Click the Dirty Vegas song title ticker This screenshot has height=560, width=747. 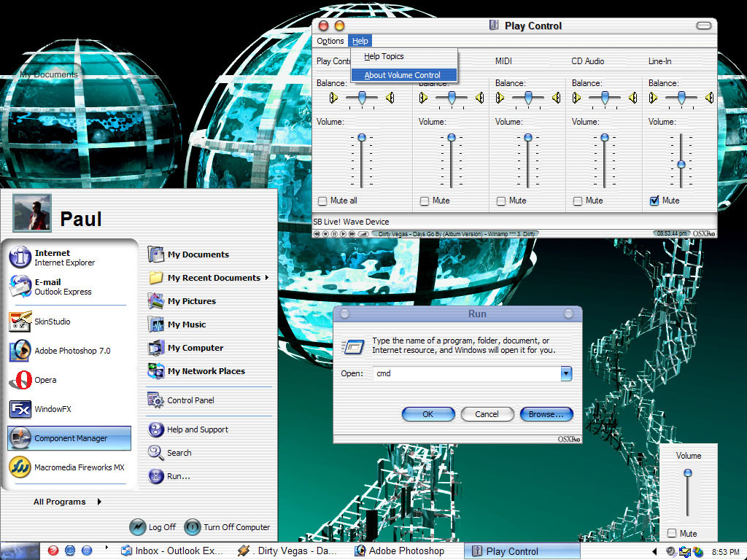[455, 234]
